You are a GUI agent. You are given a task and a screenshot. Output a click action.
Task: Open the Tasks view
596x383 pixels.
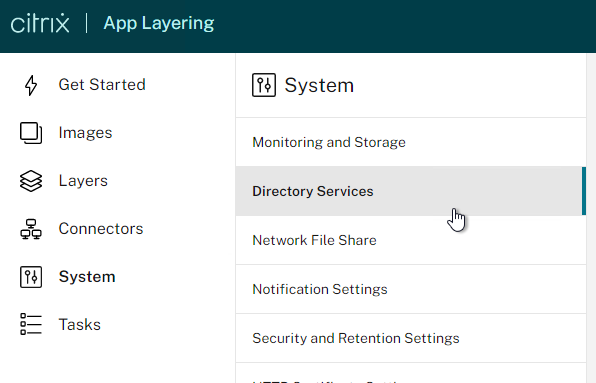pos(79,324)
